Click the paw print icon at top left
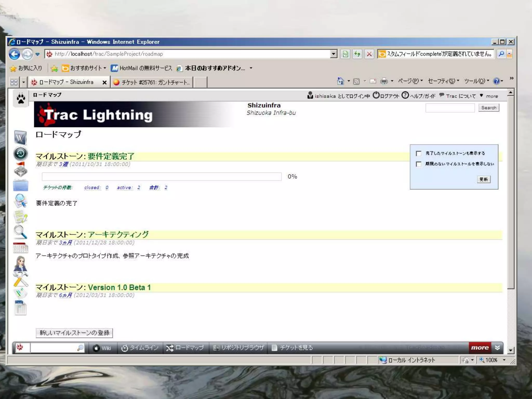532x399 pixels. 21,98
